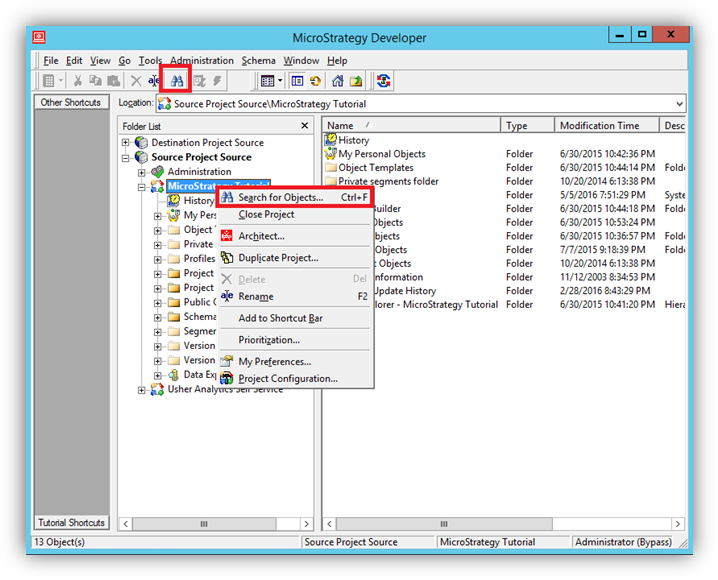718x580 pixels.
Task: Click the Destination Project Source icon
Action: pos(141,143)
